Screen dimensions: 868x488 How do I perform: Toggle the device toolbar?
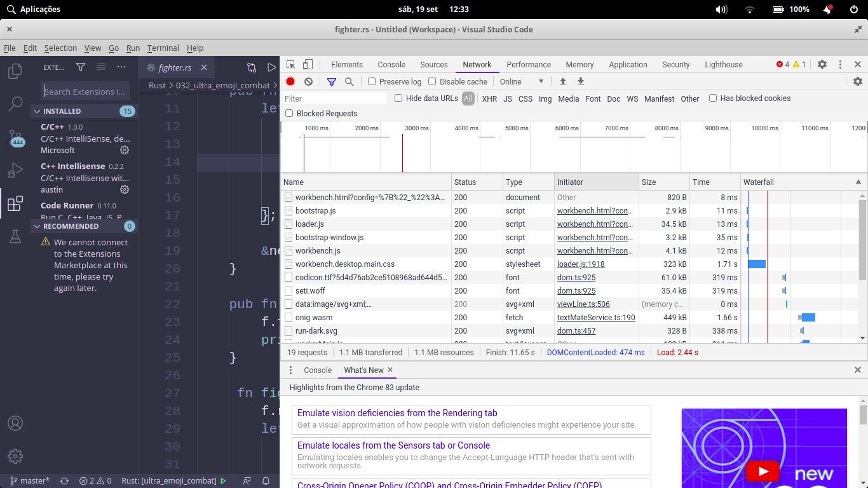[x=308, y=64]
